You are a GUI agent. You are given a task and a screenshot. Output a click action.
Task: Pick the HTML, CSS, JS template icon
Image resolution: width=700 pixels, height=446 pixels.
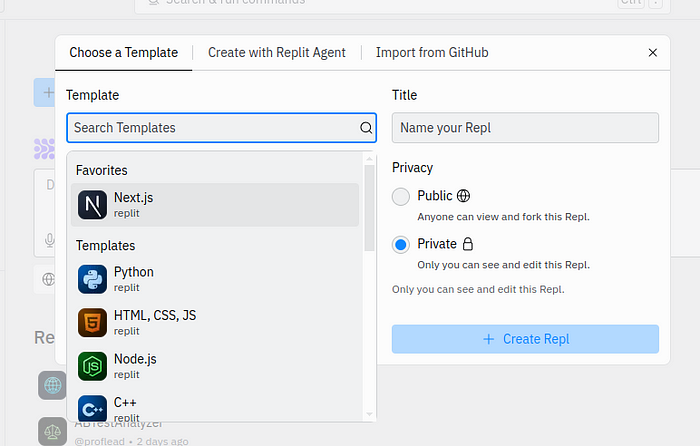click(x=92, y=323)
